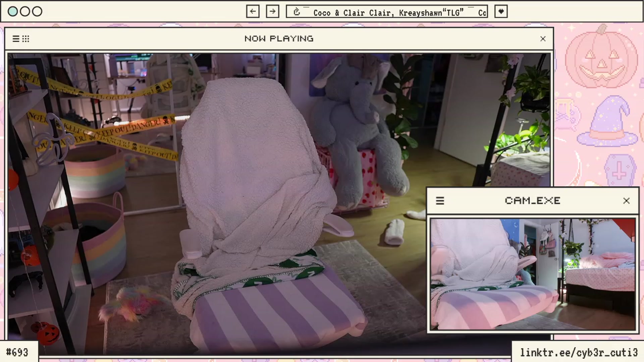Click the teal filled window circle
644x362 pixels.
[12, 11]
